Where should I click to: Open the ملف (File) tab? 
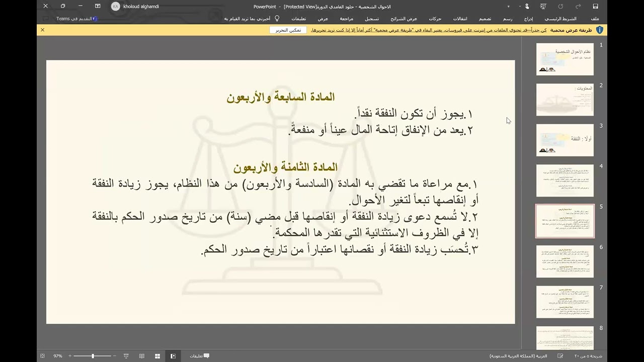(x=595, y=19)
